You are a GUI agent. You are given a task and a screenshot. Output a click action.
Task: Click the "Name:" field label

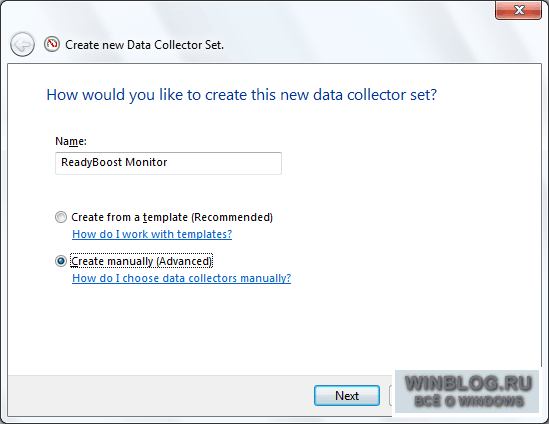click(x=71, y=141)
